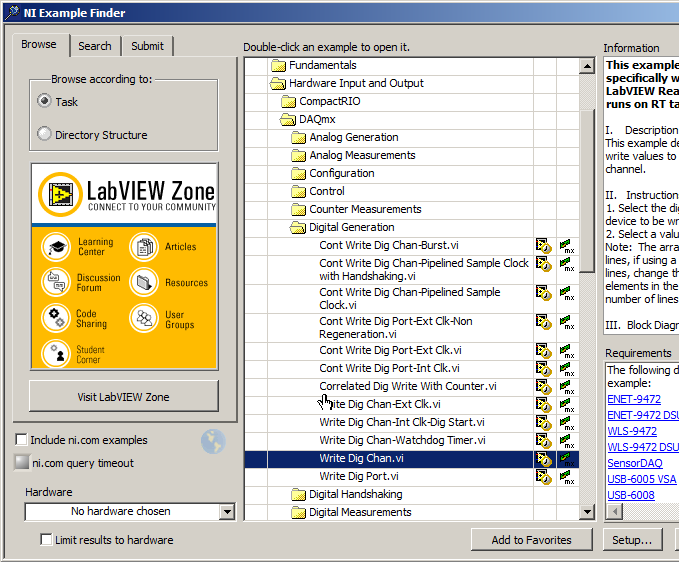Select the Directory Structure radio button
Image resolution: width=679 pixels, height=562 pixels.
pos(44,134)
